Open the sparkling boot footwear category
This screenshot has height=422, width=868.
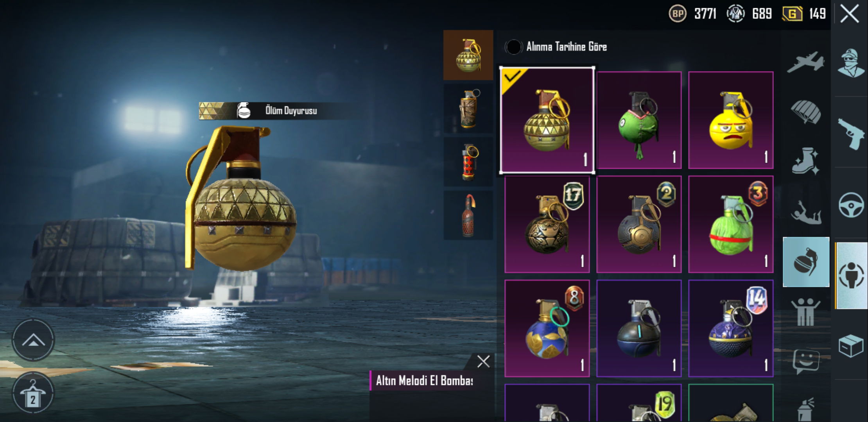(x=806, y=161)
